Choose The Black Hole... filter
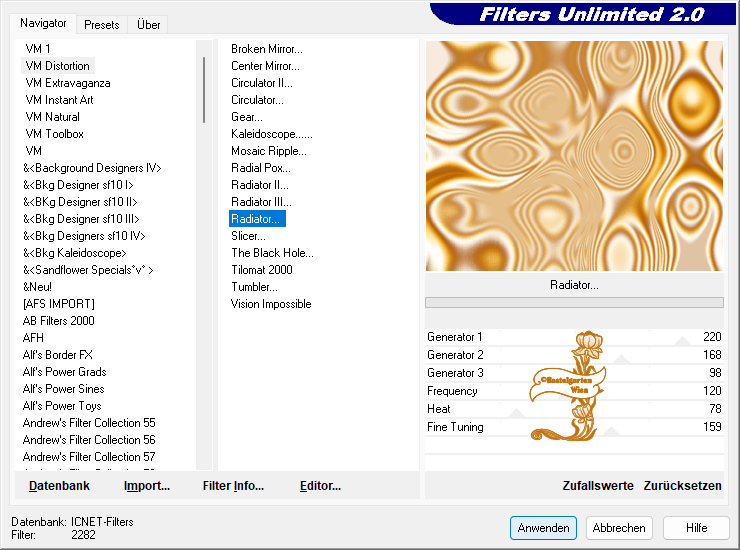The image size is (740, 550). (272, 253)
